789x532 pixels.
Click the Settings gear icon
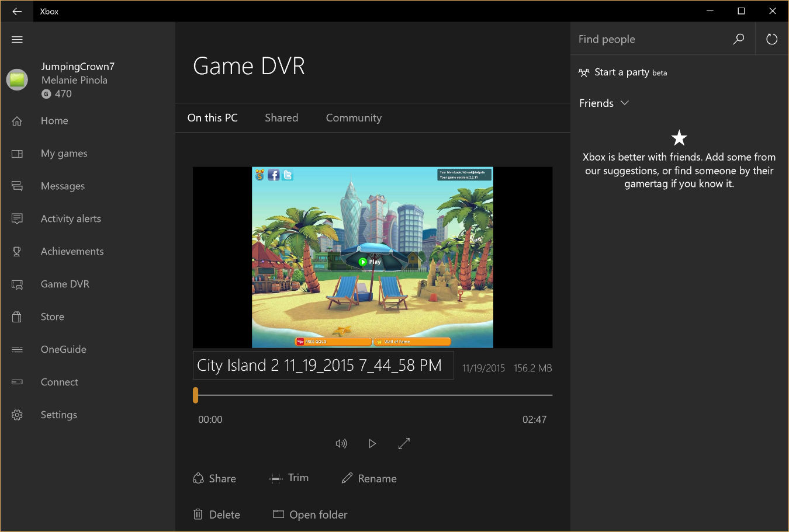click(17, 415)
